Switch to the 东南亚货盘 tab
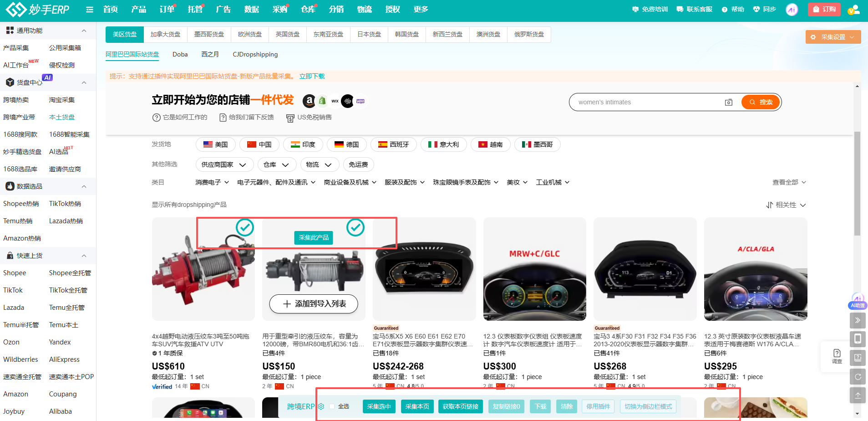Viewport: 868px width, 421px height. tap(328, 34)
